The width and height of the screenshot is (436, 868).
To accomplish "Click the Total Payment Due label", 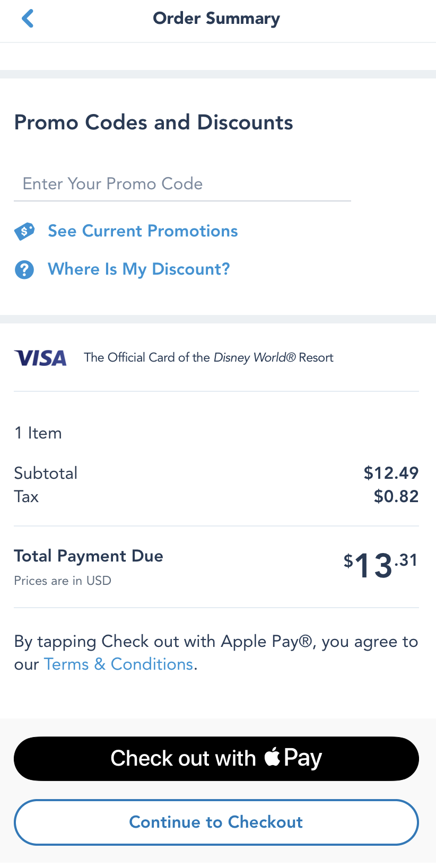I will coord(89,556).
